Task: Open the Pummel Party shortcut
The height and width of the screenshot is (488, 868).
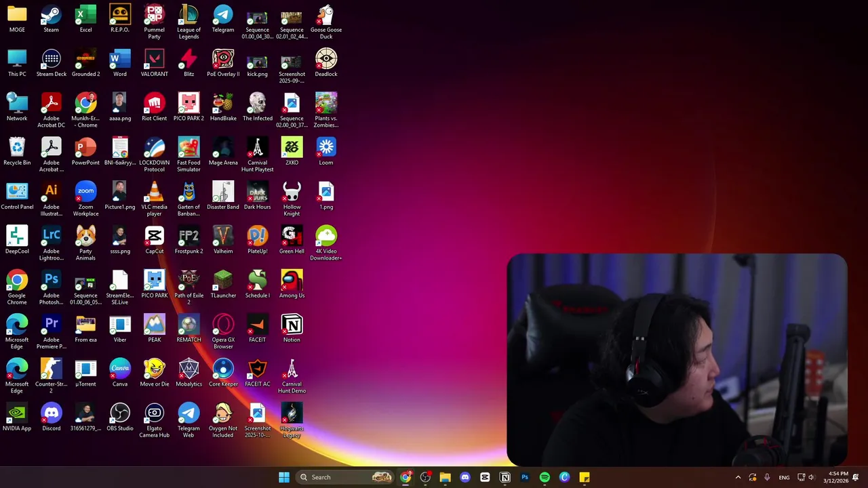Action: click(x=154, y=22)
